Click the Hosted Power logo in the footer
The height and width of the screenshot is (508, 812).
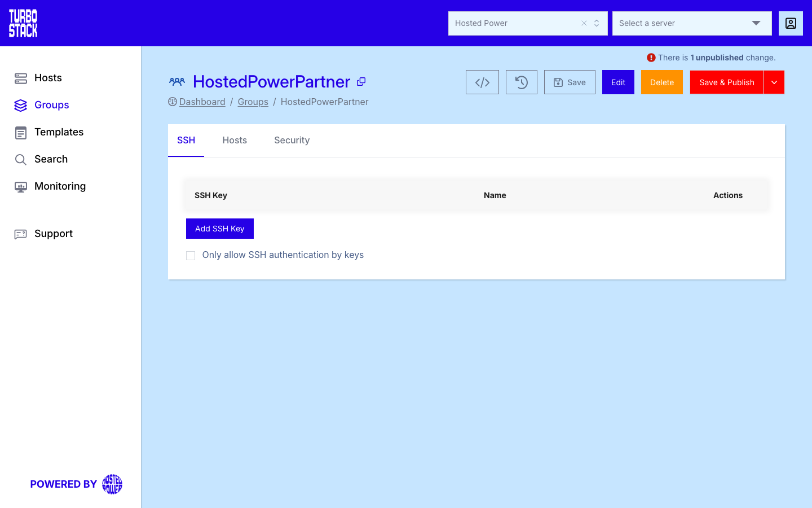[112, 484]
